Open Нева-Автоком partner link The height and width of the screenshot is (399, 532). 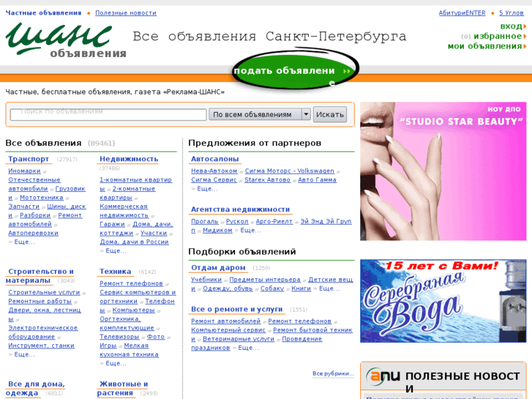pos(214,171)
